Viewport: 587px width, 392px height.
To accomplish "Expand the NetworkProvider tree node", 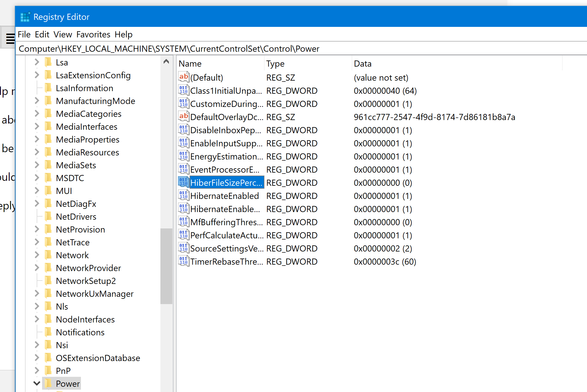I will pyautogui.click(x=37, y=268).
